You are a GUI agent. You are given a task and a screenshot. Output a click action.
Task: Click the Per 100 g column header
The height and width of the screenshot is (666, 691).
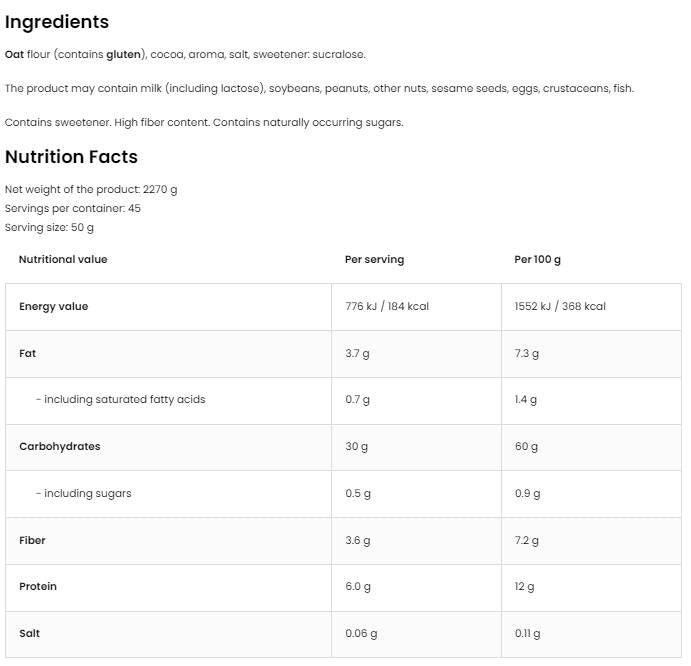[x=537, y=259]
